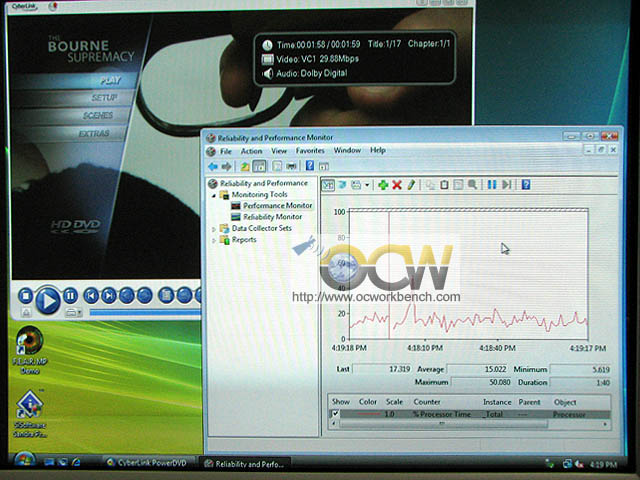Viewport: 640px width, 480px height.
Task: Open the Help menu
Action: click(378, 150)
